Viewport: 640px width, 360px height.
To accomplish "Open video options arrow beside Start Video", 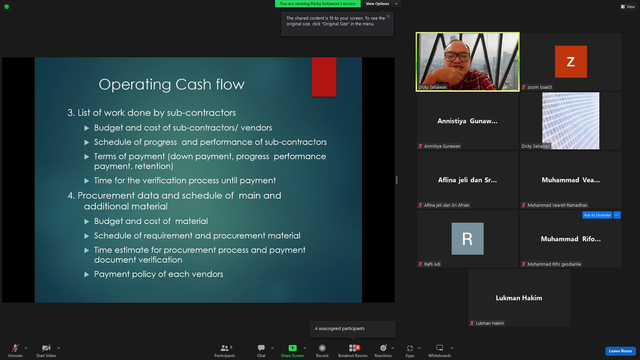I will pos(58,348).
